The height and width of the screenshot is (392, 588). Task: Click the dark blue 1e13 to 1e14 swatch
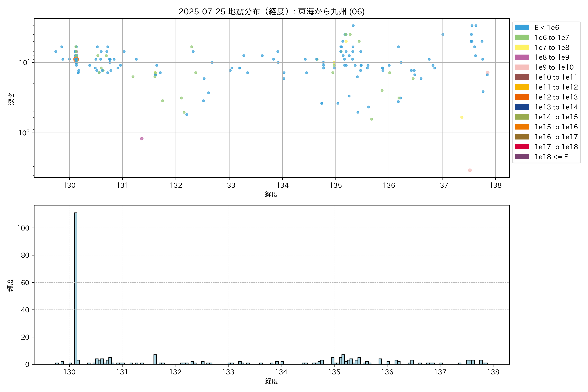522,107
